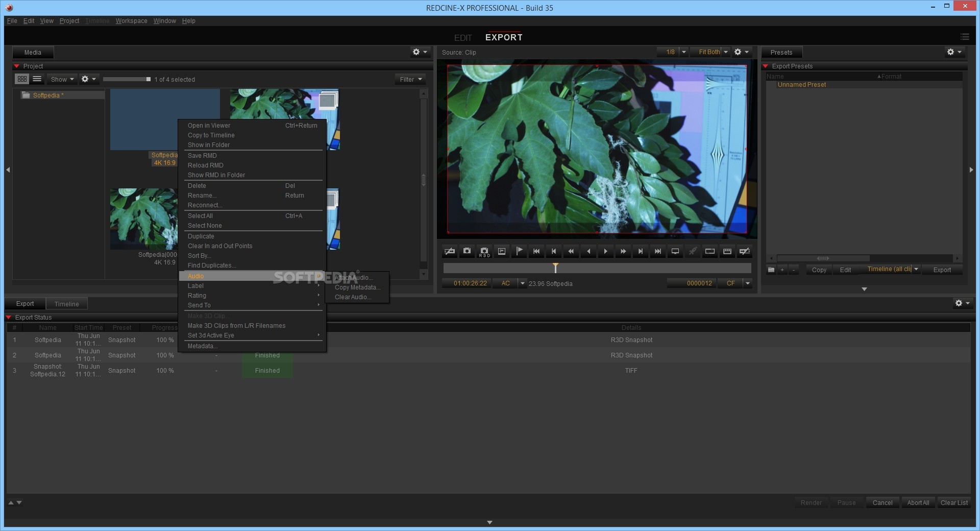Click the camera snapshot icon under the viewer
The width and height of the screenshot is (980, 531).
467,251
